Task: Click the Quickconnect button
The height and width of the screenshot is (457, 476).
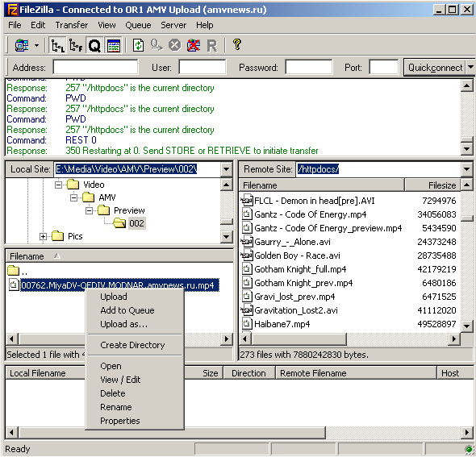Action: click(x=435, y=68)
